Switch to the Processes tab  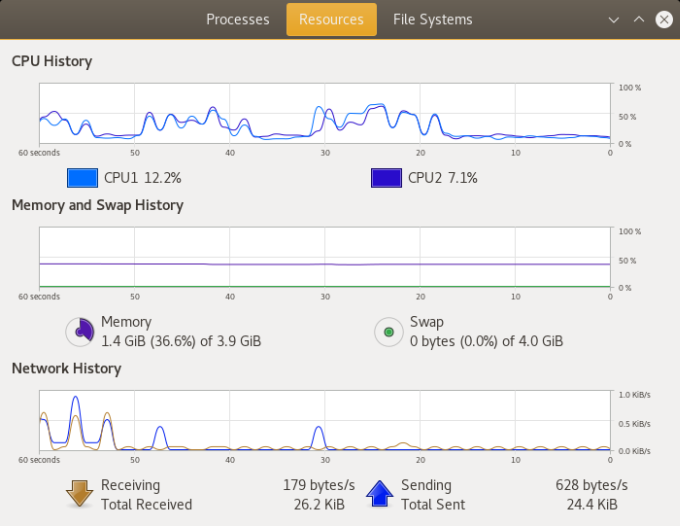click(x=238, y=19)
